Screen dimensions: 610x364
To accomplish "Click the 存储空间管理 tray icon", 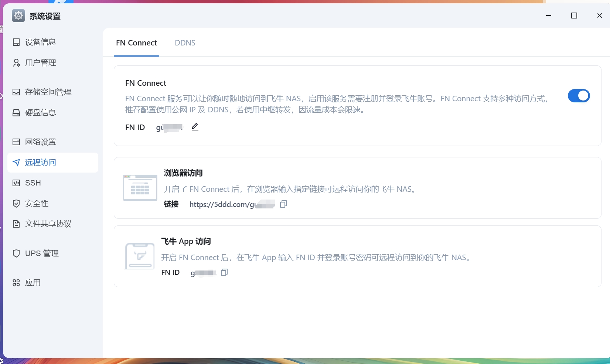I will tap(16, 92).
